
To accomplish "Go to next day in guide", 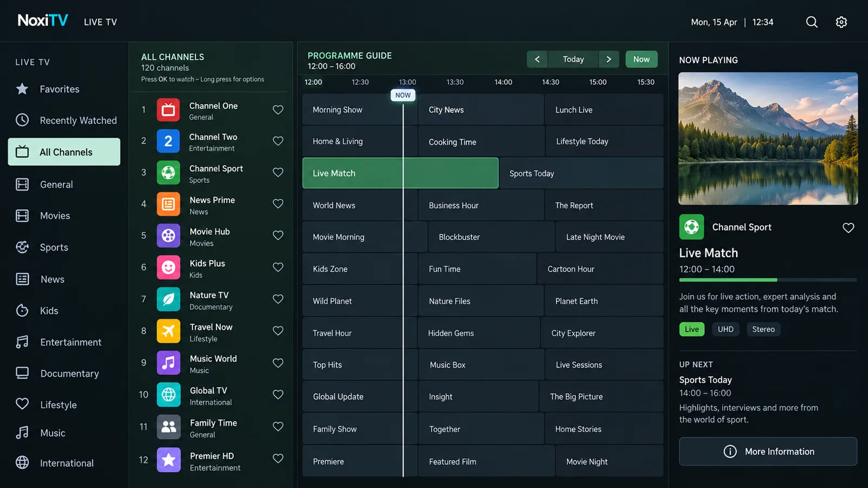I will (x=609, y=59).
